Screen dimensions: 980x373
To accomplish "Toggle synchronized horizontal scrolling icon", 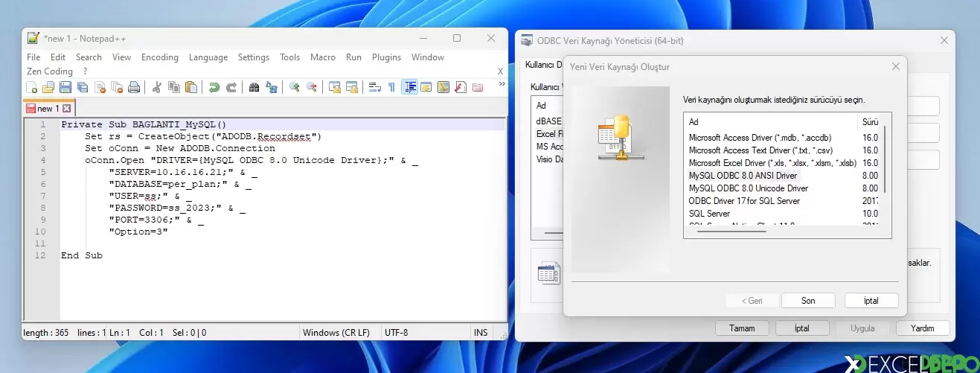I will [352, 87].
